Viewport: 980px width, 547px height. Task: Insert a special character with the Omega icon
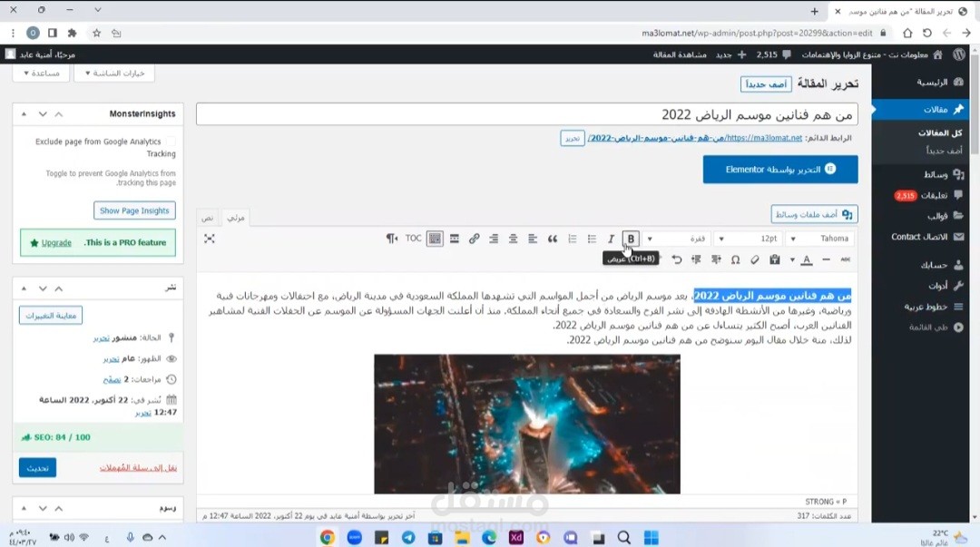point(736,259)
